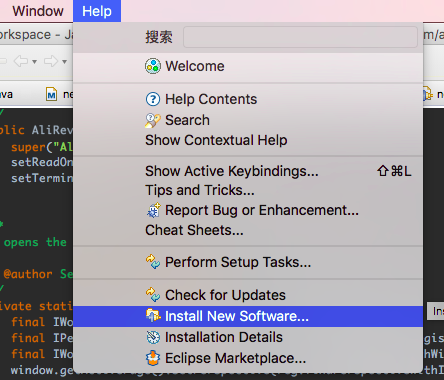This screenshot has height=380, width=444.
Task: Choose Search in the Help menu
Action: pos(248,120)
